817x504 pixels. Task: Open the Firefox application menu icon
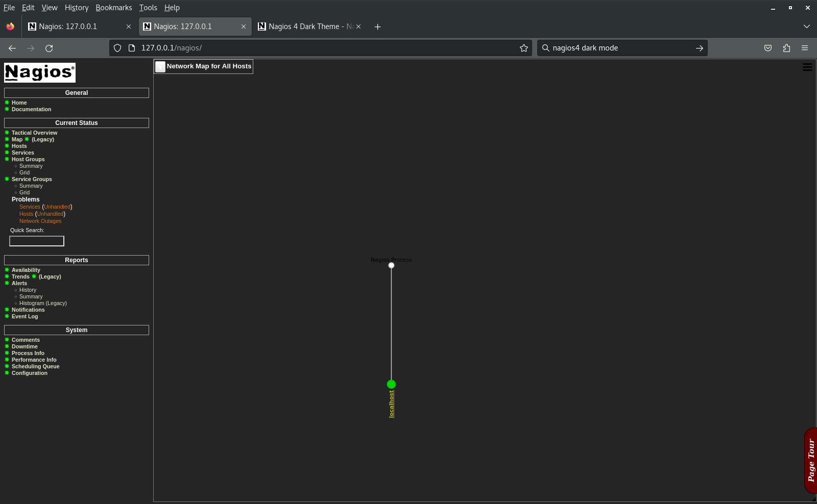(x=805, y=48)
